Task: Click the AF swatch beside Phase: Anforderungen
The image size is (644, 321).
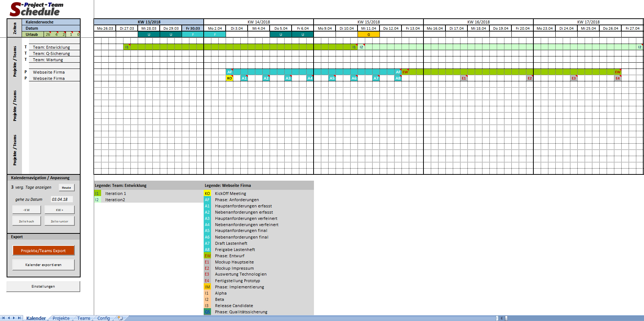Action: [207, 200]
